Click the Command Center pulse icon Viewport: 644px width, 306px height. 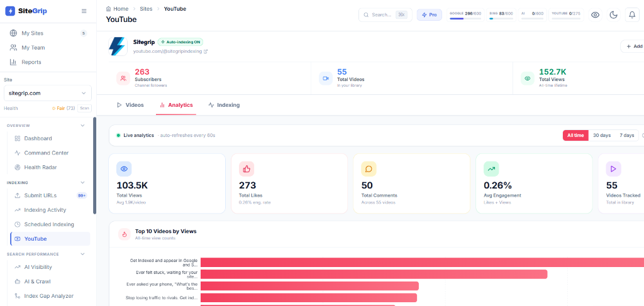pos(17,153)
